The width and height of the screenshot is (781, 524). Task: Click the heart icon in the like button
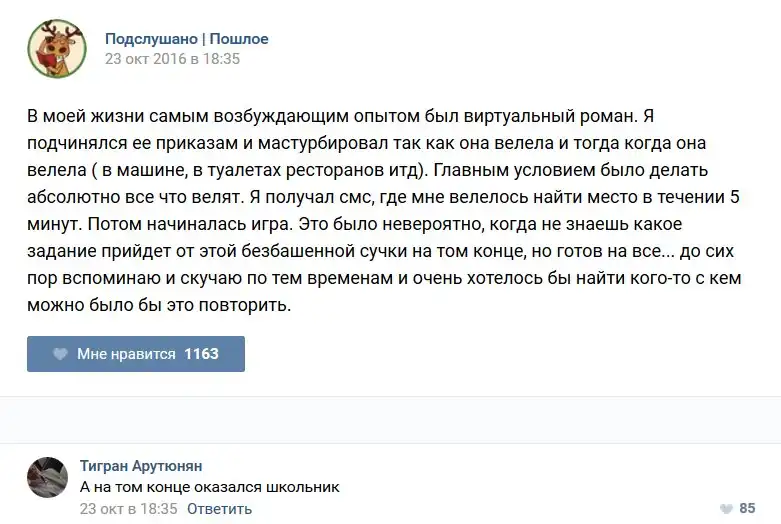(x=60, y=354)
